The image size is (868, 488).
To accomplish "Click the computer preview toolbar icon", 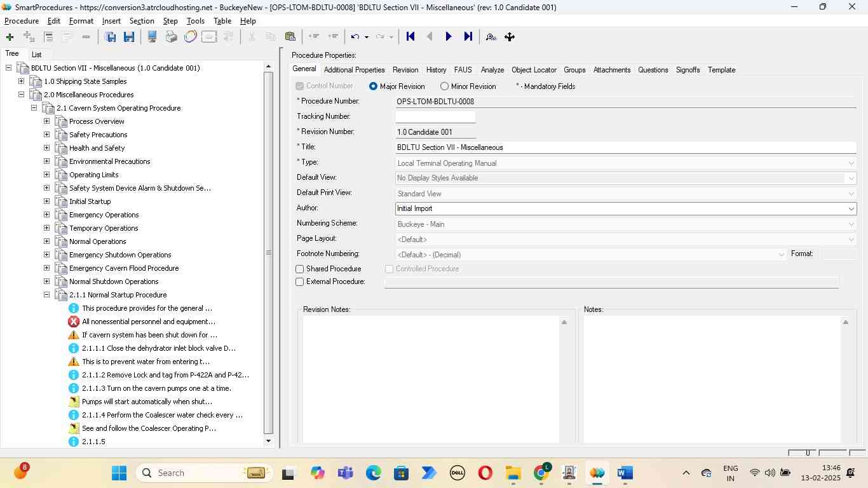I will 153,37.
